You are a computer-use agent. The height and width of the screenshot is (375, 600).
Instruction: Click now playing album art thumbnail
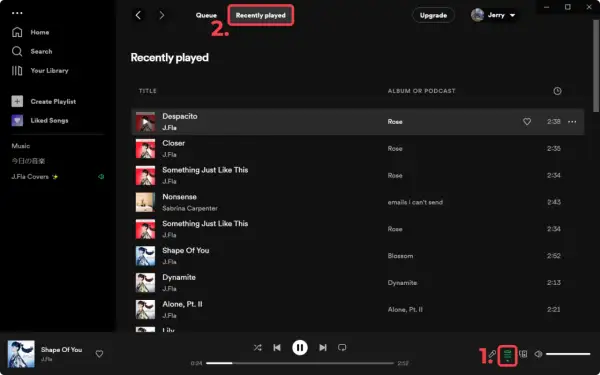(21, 354)
